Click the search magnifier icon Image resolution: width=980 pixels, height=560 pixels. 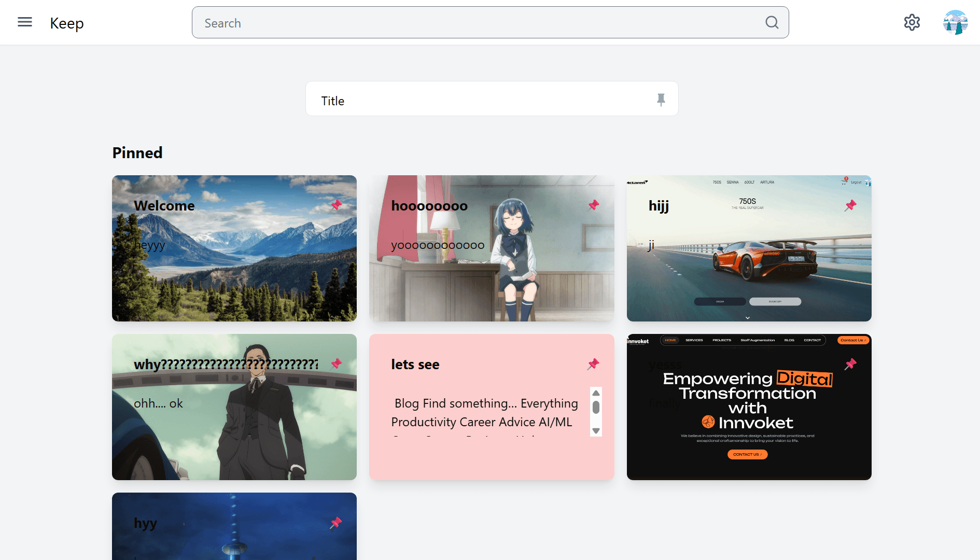coord(772,22)
